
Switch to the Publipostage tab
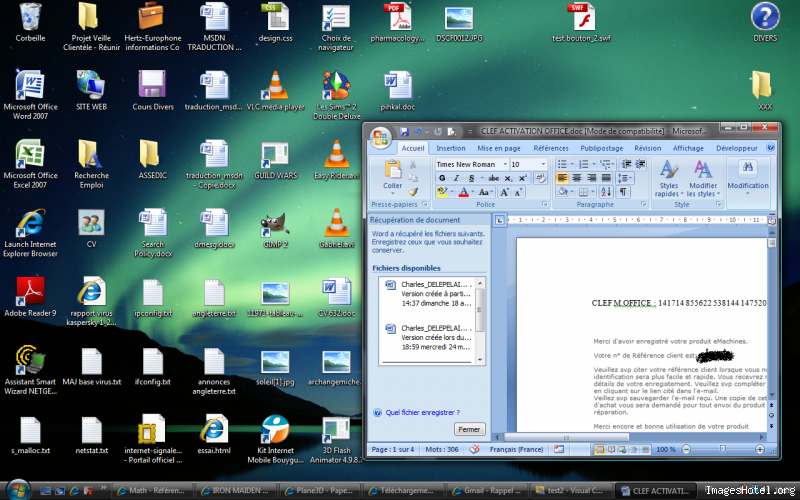click(602, 148)
